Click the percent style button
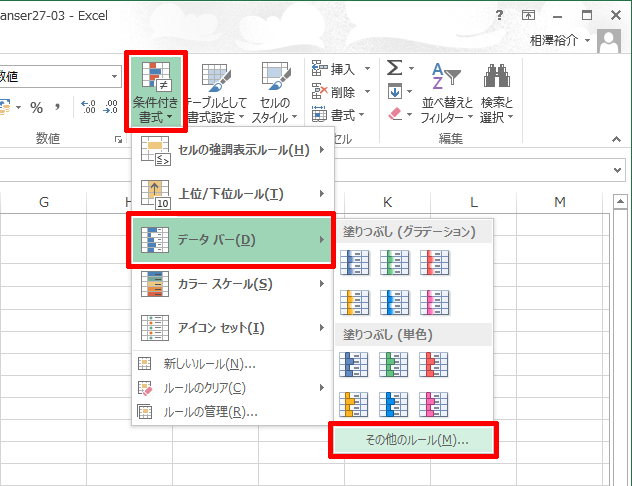This screenshot has width=632, height=486. (36, 108)
